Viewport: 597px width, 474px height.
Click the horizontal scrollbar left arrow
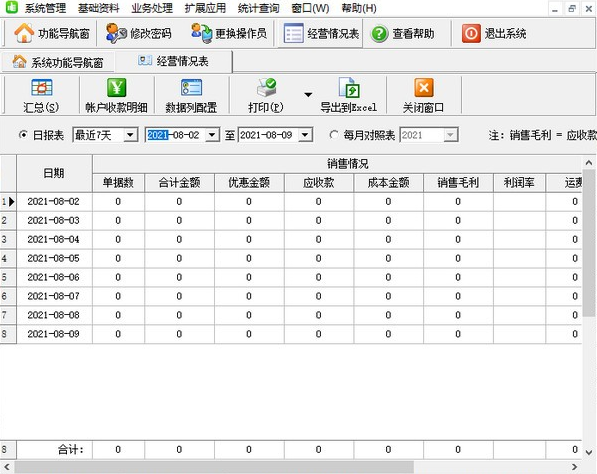pyautogui.click(x=6, y=467)
